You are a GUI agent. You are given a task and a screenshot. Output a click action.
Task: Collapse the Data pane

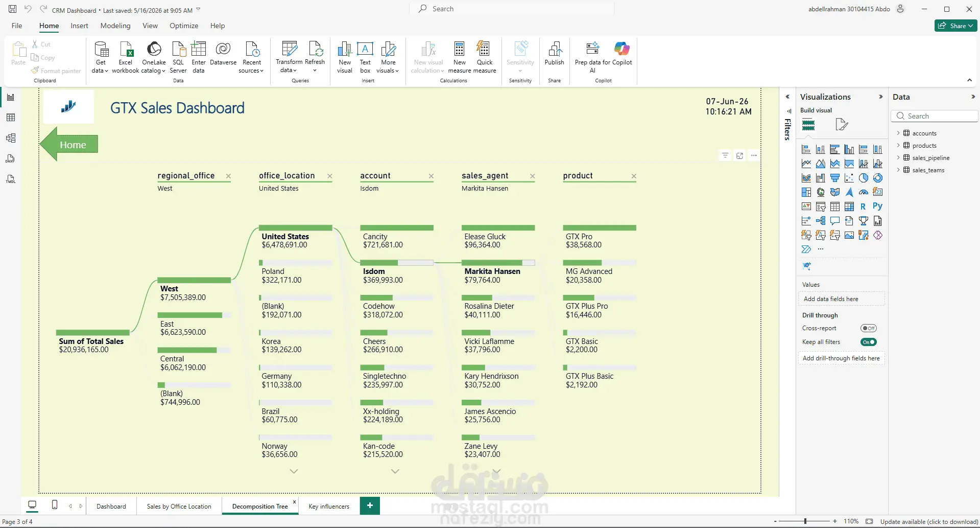pyautogui.click(x=973, y=97)
